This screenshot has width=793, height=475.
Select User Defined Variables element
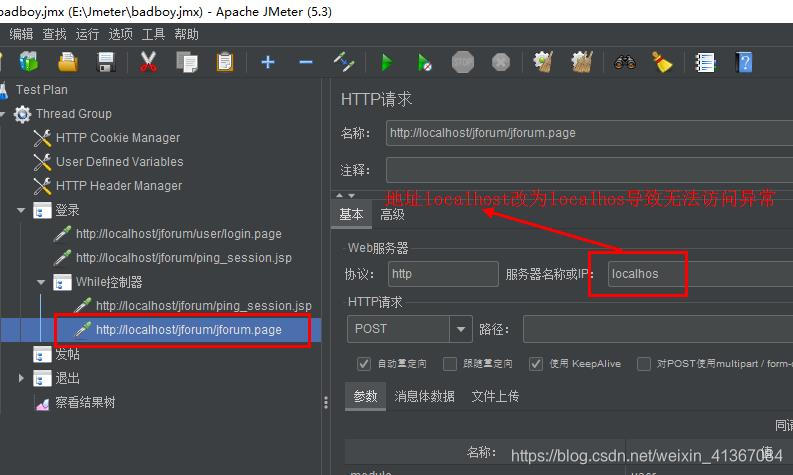pos(119,162)
